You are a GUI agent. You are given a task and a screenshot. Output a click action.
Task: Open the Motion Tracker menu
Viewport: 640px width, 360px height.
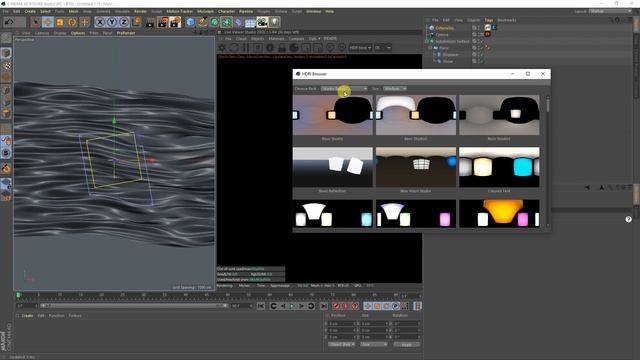pos(180,11)
